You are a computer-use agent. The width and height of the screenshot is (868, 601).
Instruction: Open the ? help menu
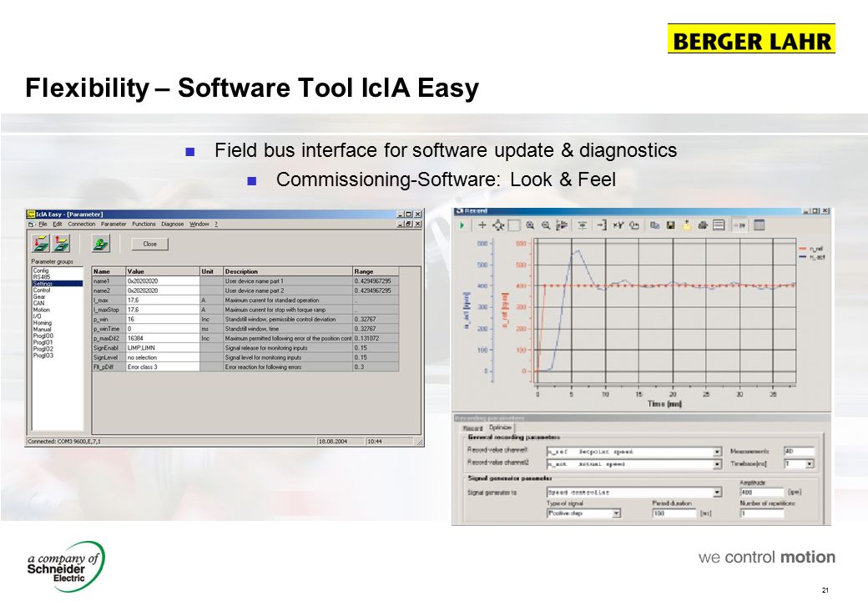tap(216, 225)
